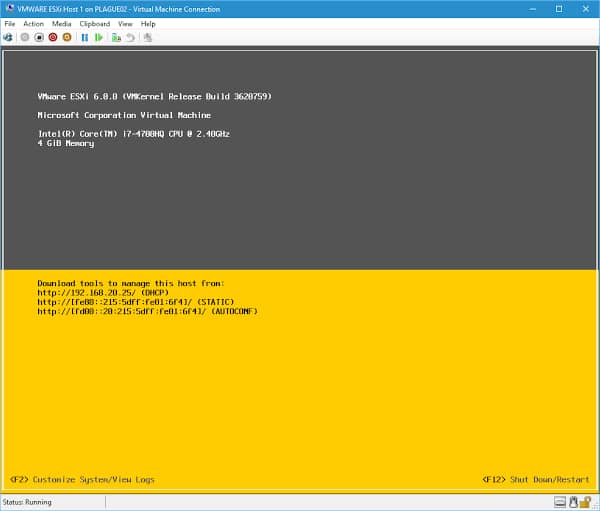
Task: Click the lock icon in the status bar
Action: pos(585,502)
